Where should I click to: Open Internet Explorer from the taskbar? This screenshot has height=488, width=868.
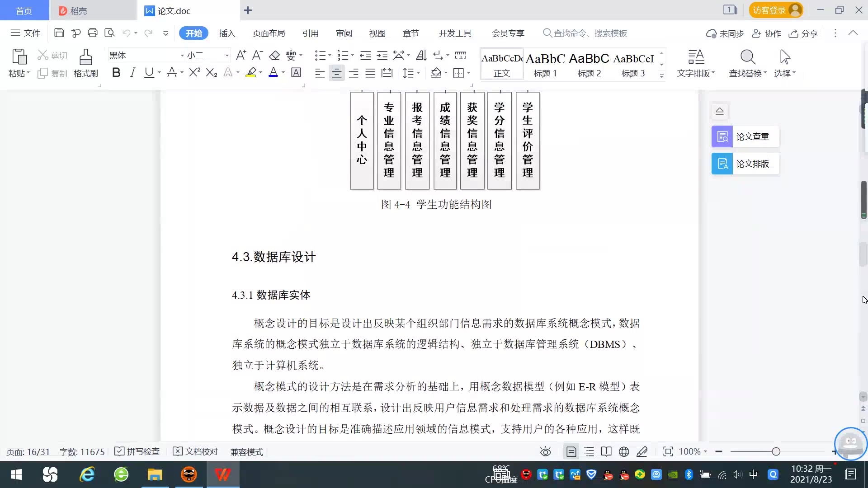pyautogui.click(x=87, y=474)
